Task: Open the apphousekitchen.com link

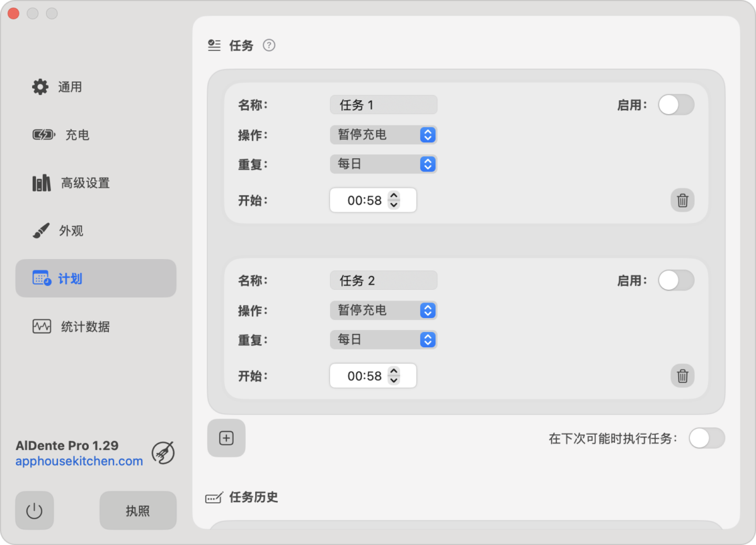Action: 79,461
